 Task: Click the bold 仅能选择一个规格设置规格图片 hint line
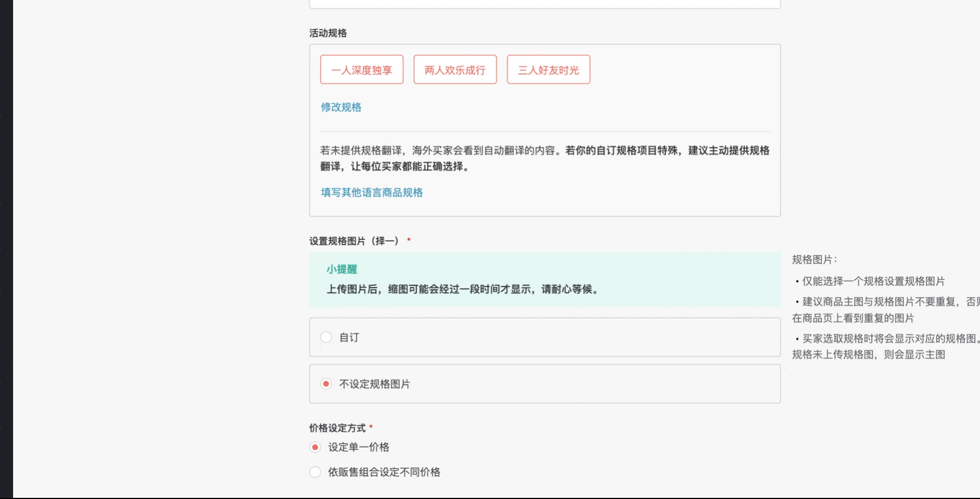(873, 281)
